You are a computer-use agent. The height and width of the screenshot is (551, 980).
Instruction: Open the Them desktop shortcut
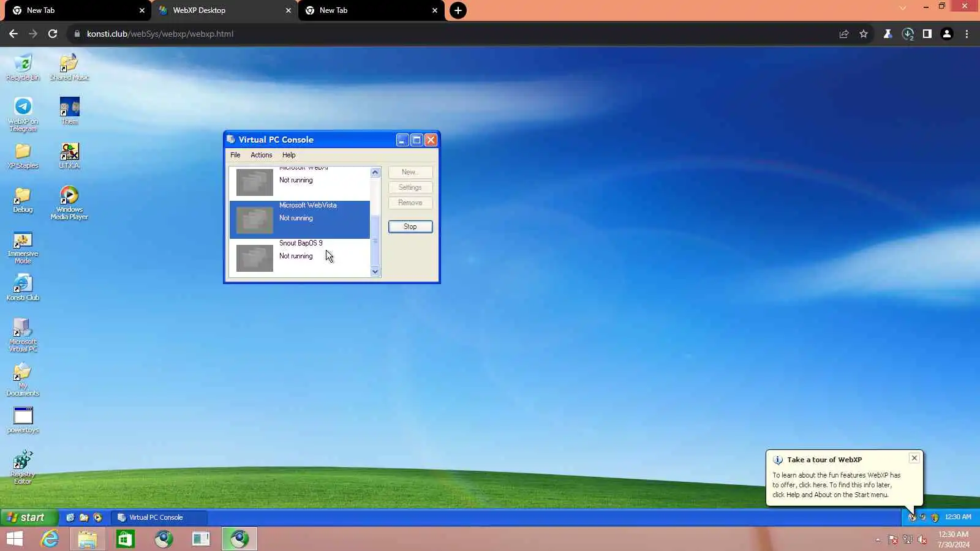click(69, 111)
